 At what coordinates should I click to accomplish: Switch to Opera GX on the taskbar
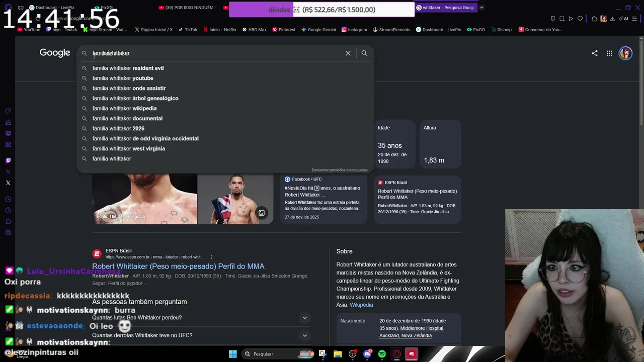pos(397,354)
